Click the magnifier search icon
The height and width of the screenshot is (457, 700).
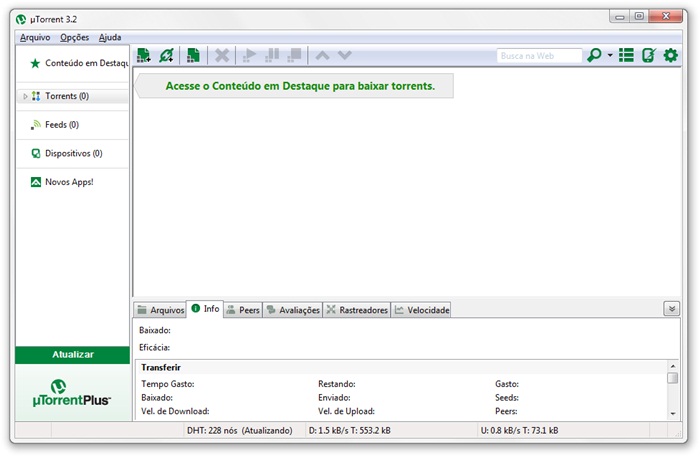point(594,55)
